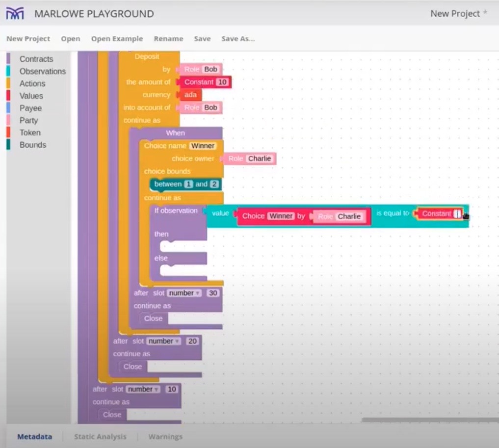Edit lower bound 1 in between block
This screenshot has width=499, height=448.
coord(188,184)
